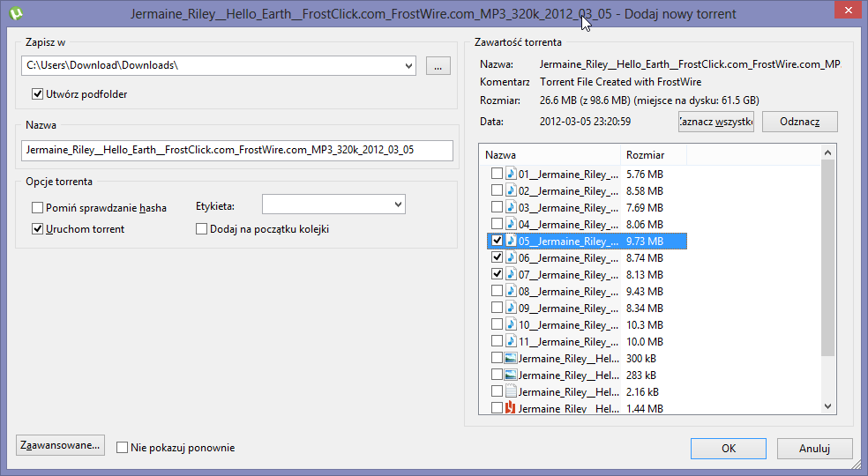Click the file list vertical scrollbar thumb
Image resolution: width=868 pixels, height=476 pixels.
[x=827, y=258]
